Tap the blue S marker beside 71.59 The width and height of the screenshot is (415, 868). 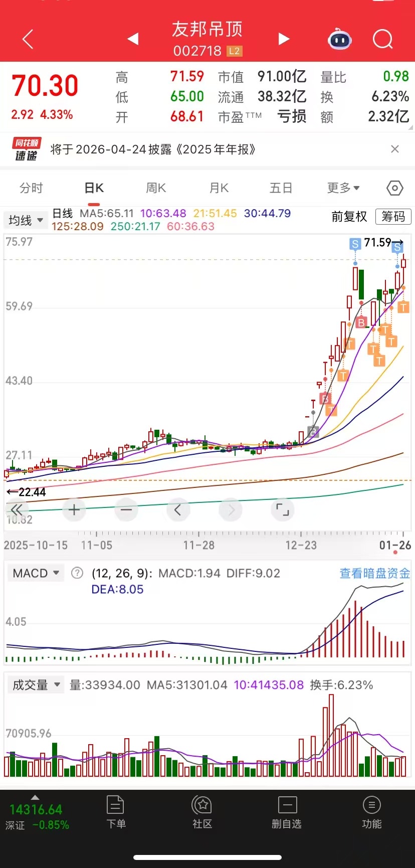click(x=355, y=244)
